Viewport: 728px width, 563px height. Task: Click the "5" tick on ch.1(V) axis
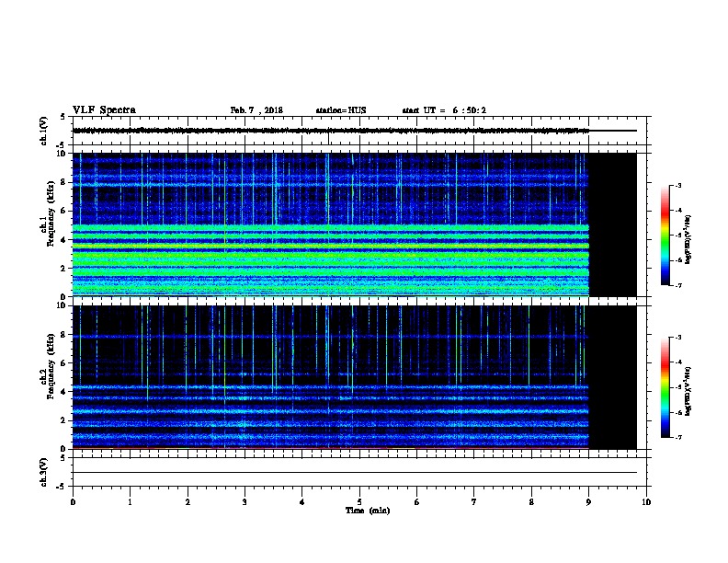[x=63, y=117]
